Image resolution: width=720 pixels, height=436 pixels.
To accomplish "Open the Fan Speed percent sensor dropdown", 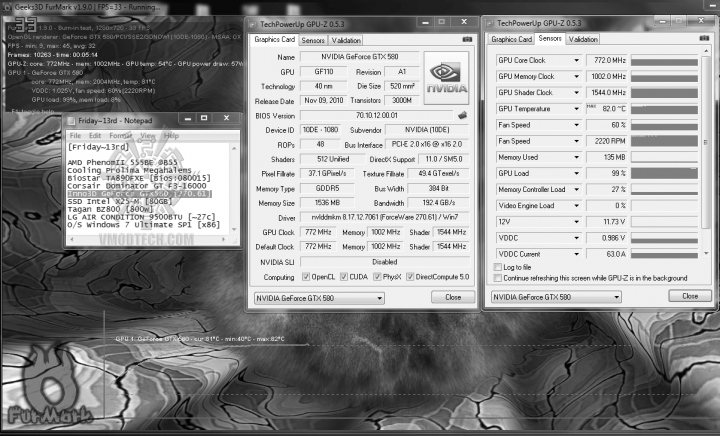I will [576, 125].
